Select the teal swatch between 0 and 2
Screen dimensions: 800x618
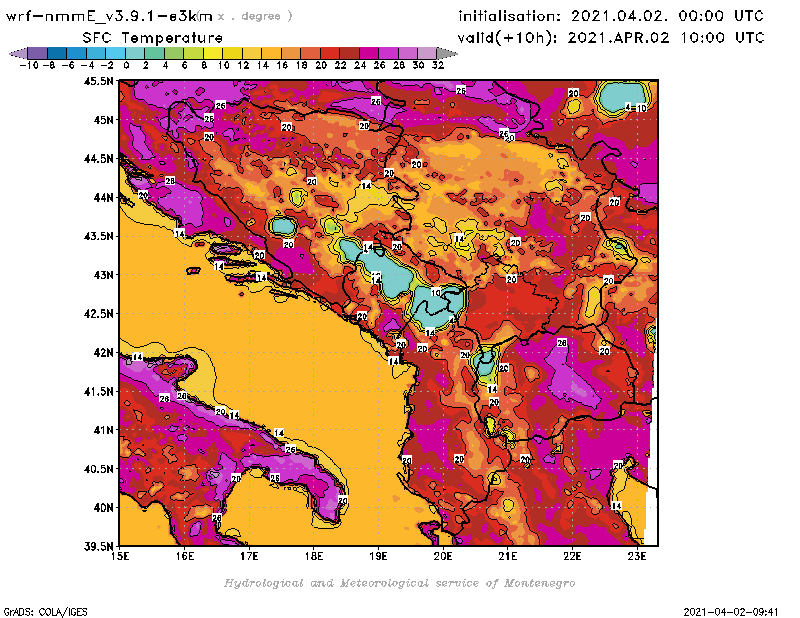(x=135, y=53)
